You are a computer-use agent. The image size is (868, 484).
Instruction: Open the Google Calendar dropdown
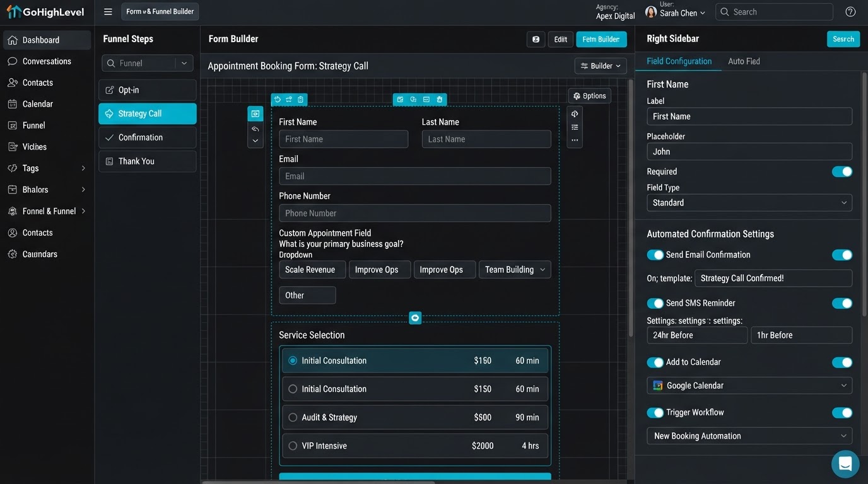tap(749, 386)
